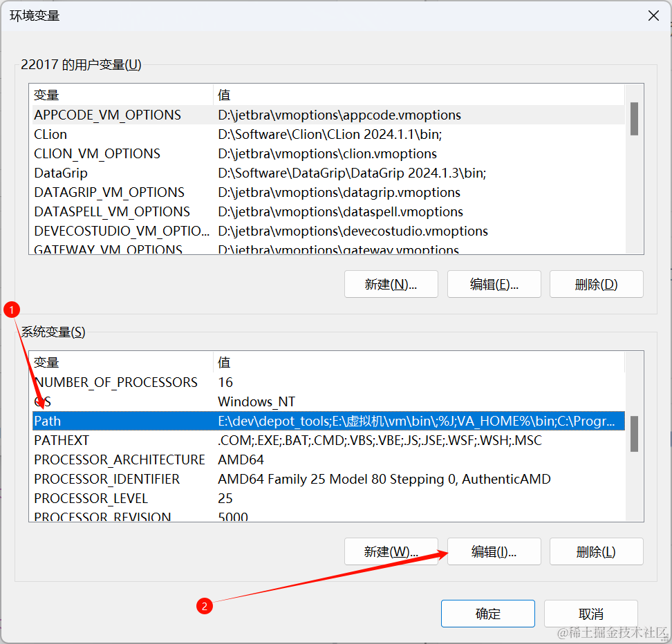This screenshot has height=644, width=672.
Task: Click the AMD64 Family 25 identifier value
Action: [x=384, y=479]
